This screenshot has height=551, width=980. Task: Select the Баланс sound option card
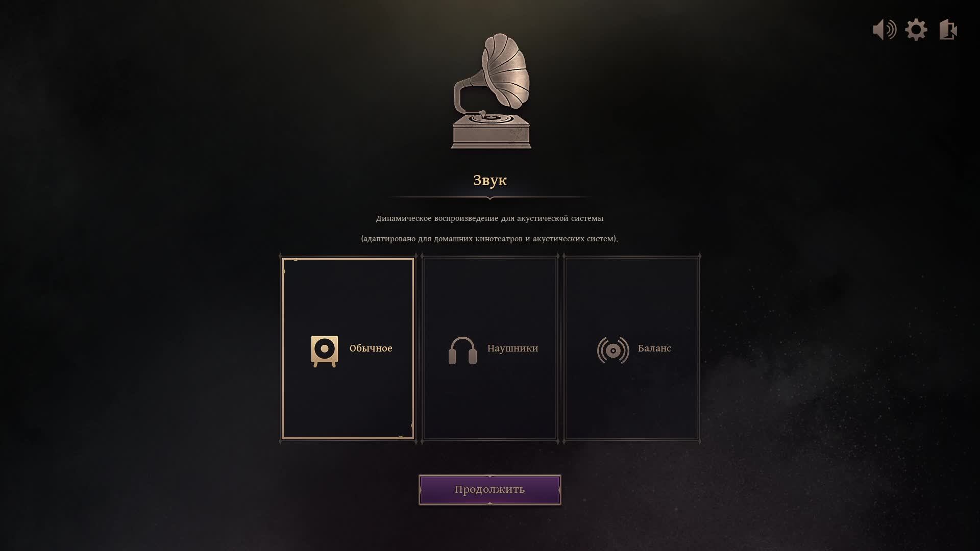[631, 348]
